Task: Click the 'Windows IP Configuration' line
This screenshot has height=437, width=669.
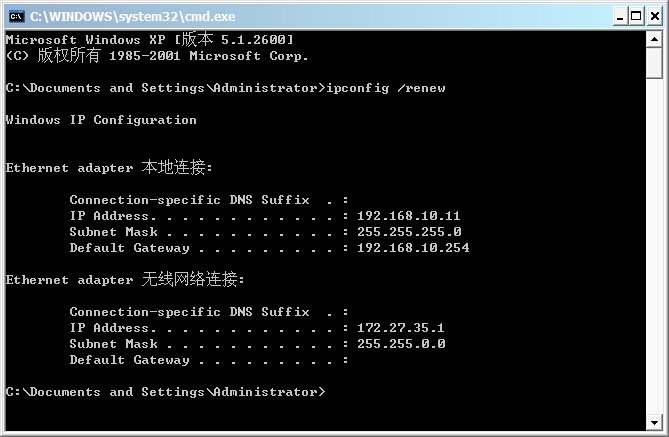Action: coord(101,120)
